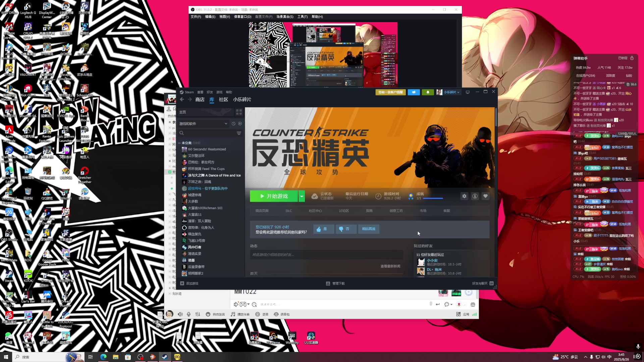Click the cloud status icon
The width and height of the screenshot is (644, 362).
tap(315, 196)
